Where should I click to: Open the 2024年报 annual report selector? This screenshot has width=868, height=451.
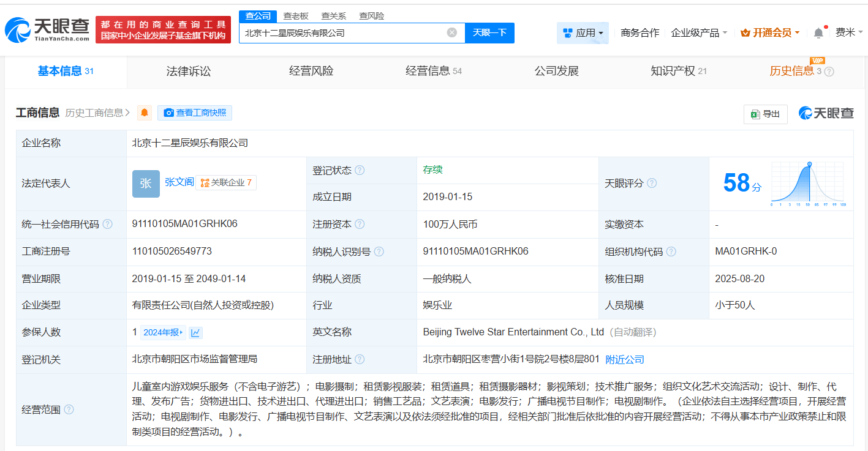(x=163, y=332)
